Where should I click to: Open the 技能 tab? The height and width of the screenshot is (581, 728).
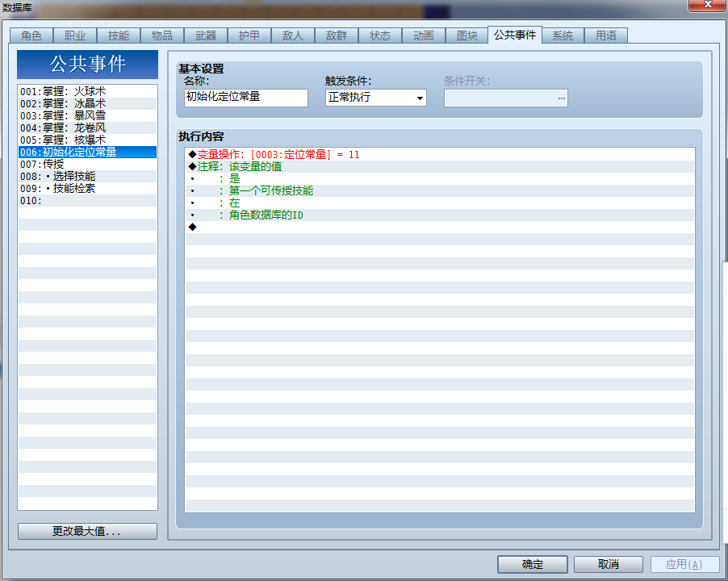pos(119,36)
